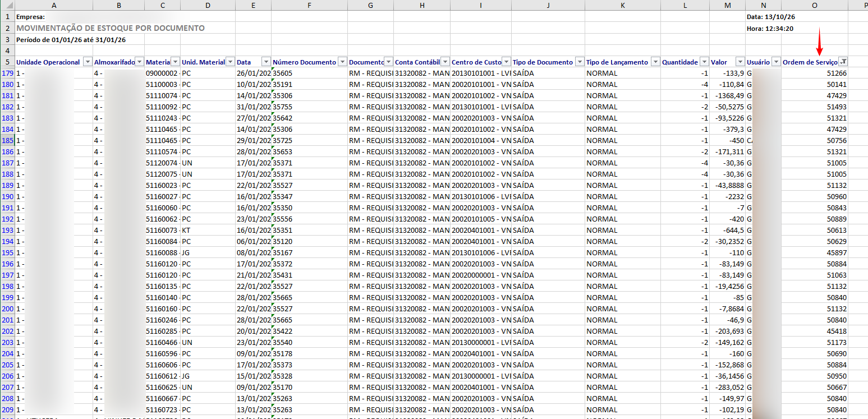
Task: Open the Data column filter dropdown
Action: 266,62
